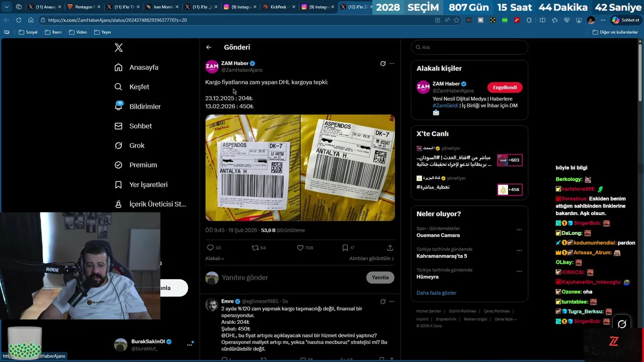
Task: Open the Video bookmarks folder
Action: [x=78, y=32]
